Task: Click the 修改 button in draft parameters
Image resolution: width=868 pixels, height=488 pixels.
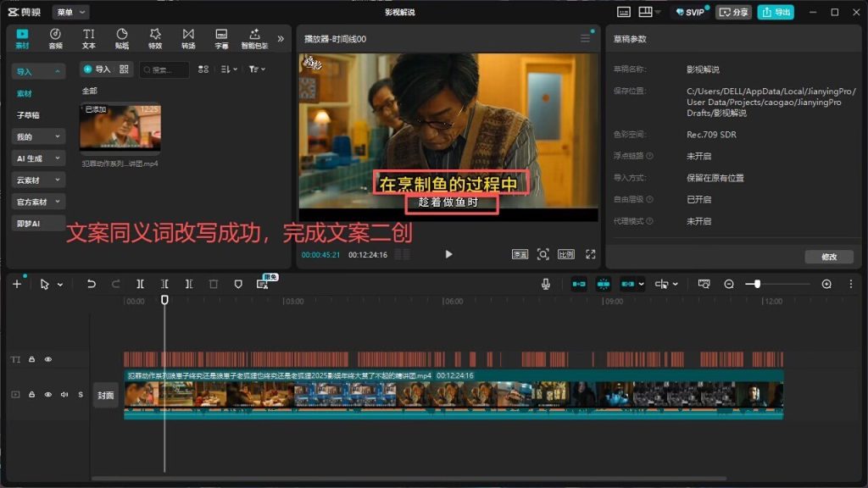Action: (x=829, y=257)
